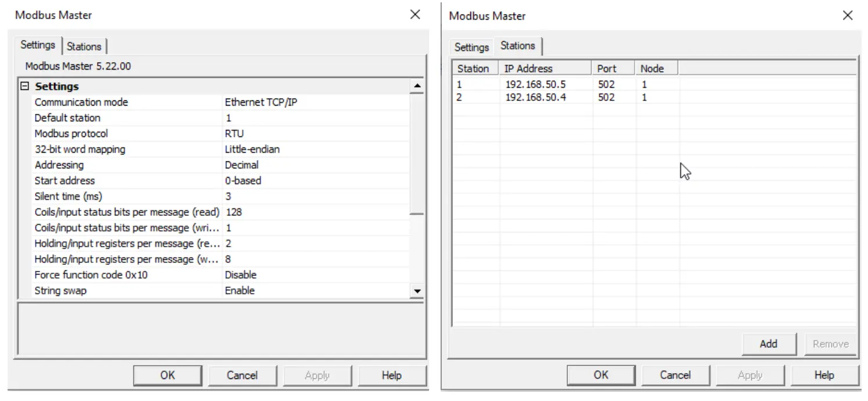868x401 pixels.
Task: Confirm settings with OK on left dialog
Action: pos(167,375)
